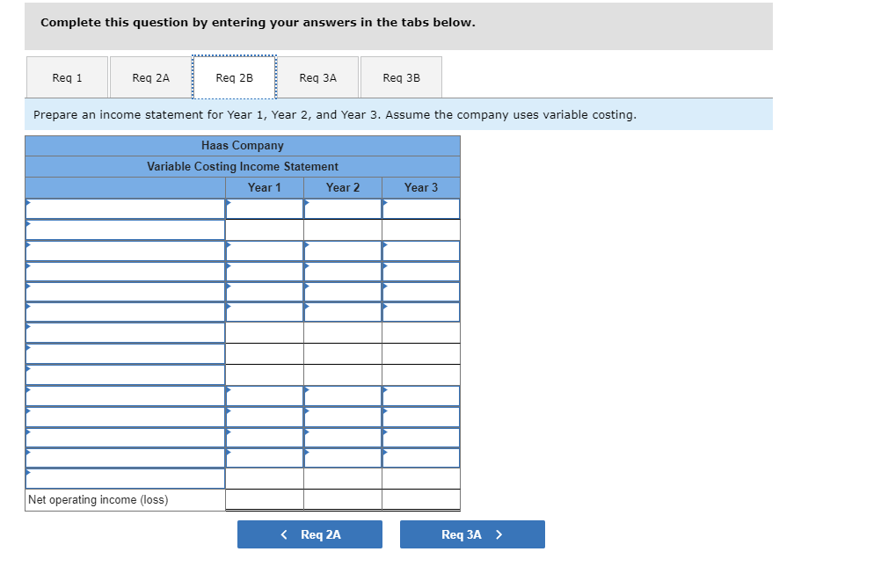
Task: Open the Year 1 dropdown in the first row
Action: pos(264,208)
